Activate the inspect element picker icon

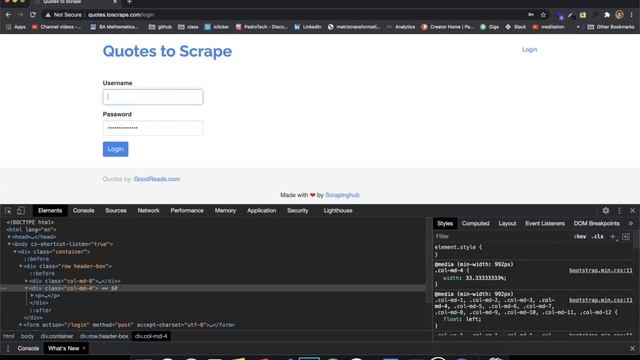[x=8, y=211]
